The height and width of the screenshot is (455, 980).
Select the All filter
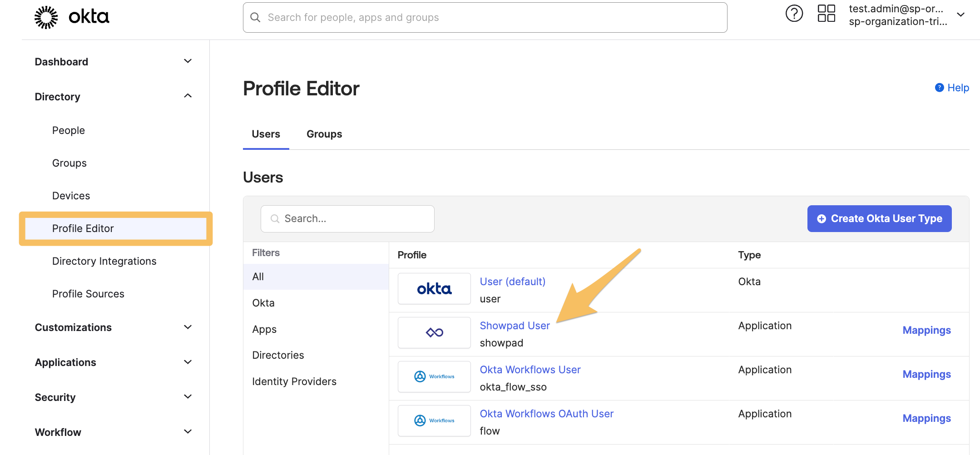click(316, 277)
